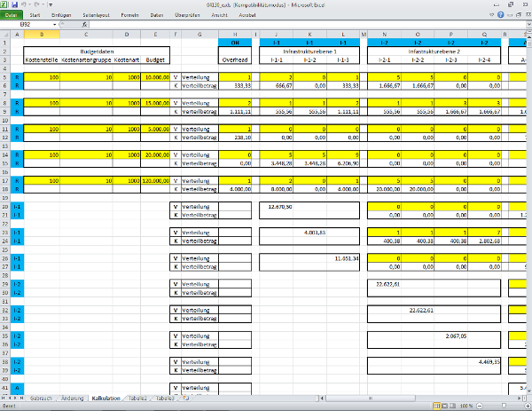Viewport: 532px width, 411px height.
Task: Open Excel Help question mark icon
Action: coord(500,16)
